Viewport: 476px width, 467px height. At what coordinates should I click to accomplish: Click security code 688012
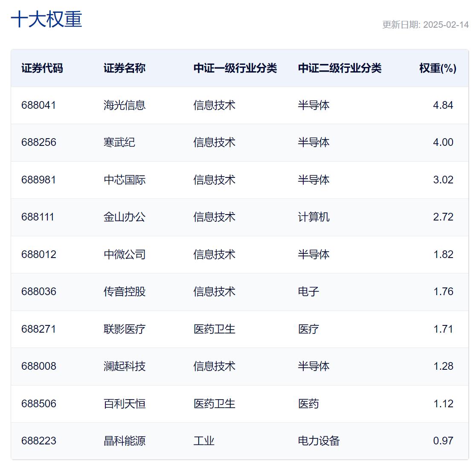[x=38, y=255]
